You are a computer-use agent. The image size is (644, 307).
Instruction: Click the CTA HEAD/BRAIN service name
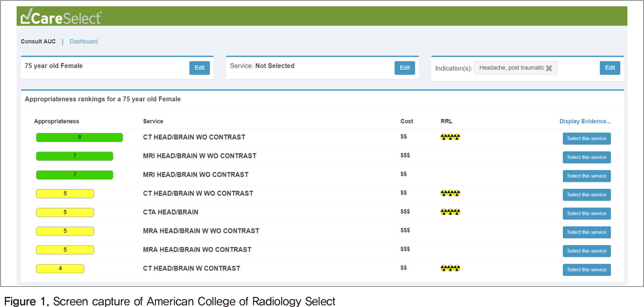[171, 212]
